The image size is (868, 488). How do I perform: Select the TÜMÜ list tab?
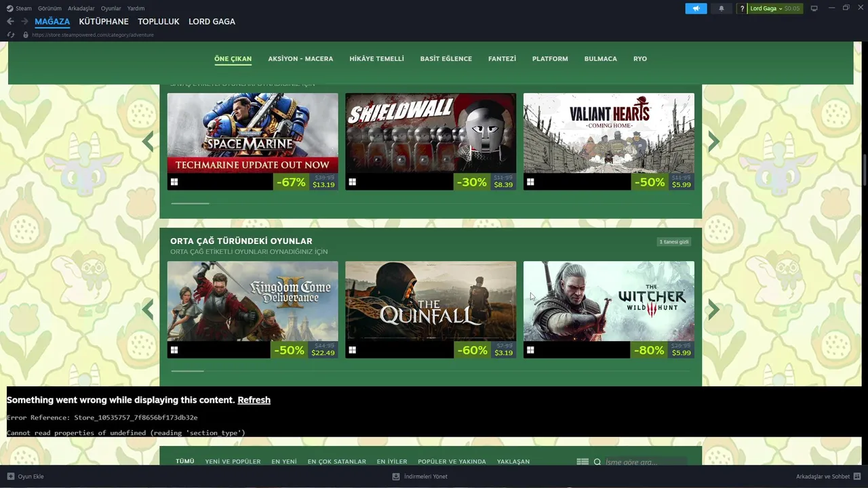pyautogui.click(x=185, y=462)
